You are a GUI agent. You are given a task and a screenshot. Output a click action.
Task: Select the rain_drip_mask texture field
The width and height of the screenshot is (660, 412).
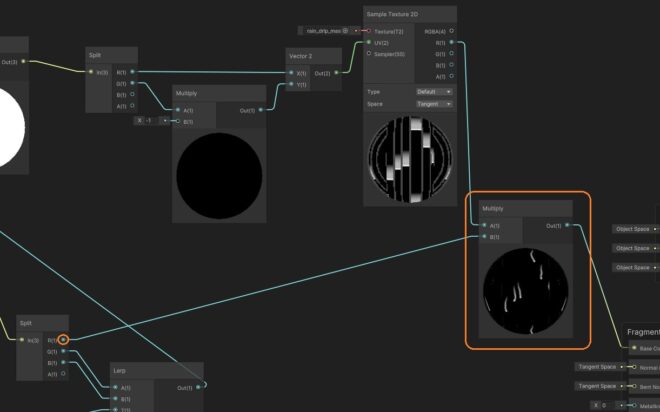(324, 31)
